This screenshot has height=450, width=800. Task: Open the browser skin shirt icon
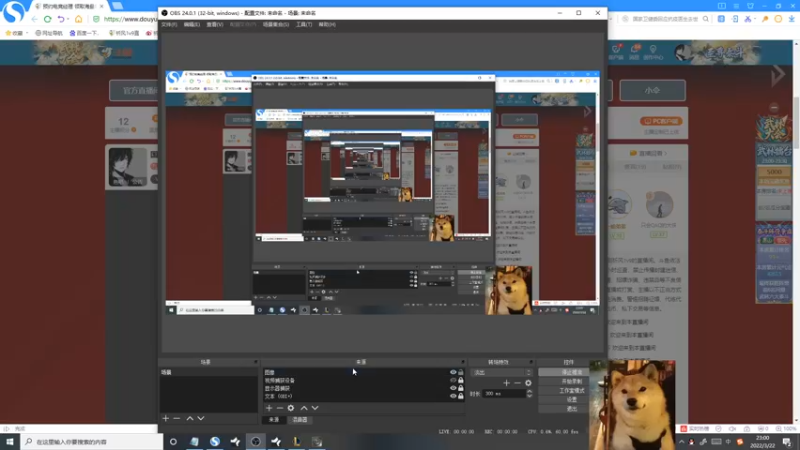tap(750, 6)
